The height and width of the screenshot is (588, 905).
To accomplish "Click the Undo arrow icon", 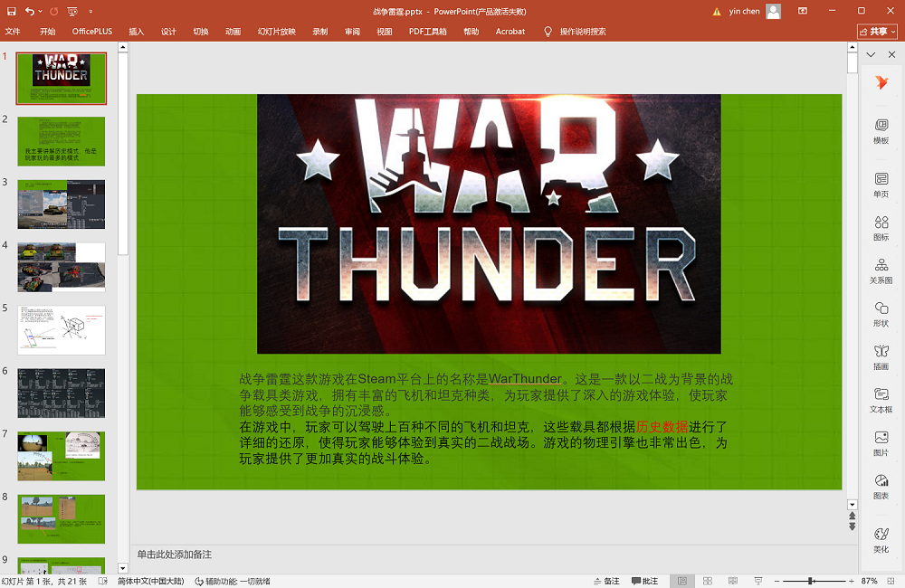I will click(x=30, y=12).
